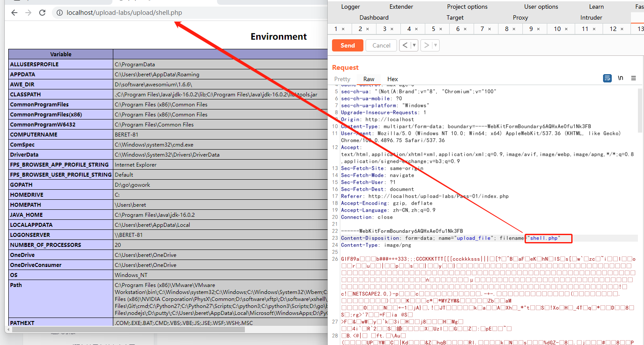Close Repeater tab 10
Screen dimensions: 644x345
coord(566,29)
